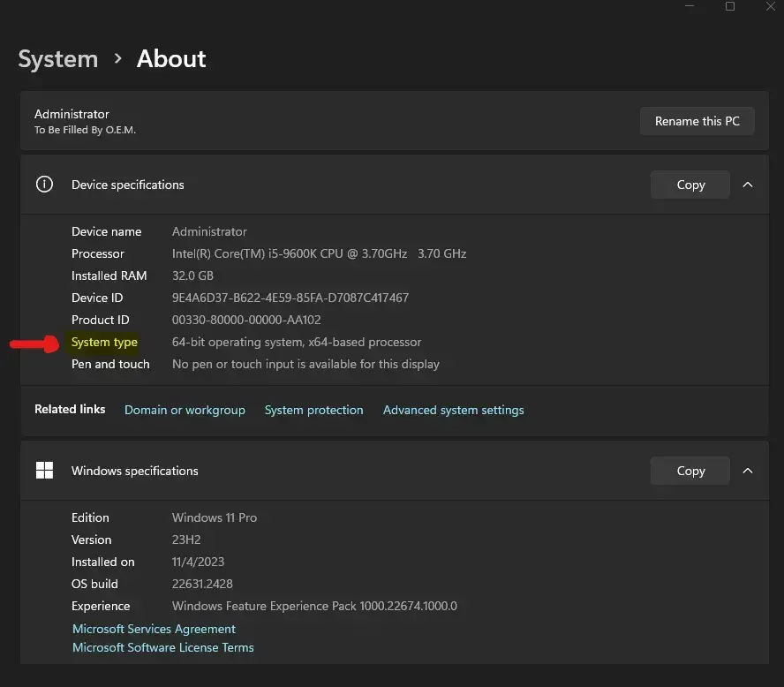Click the upward chevron beside the first Copy button
The image size is (784, 687).
click(x=748, y=185)
